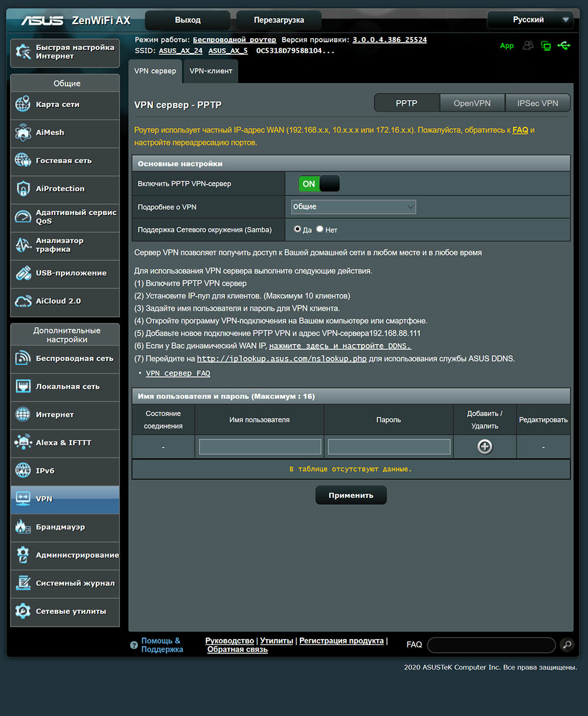Click the DDNS setup link

[x=340, y=346]
